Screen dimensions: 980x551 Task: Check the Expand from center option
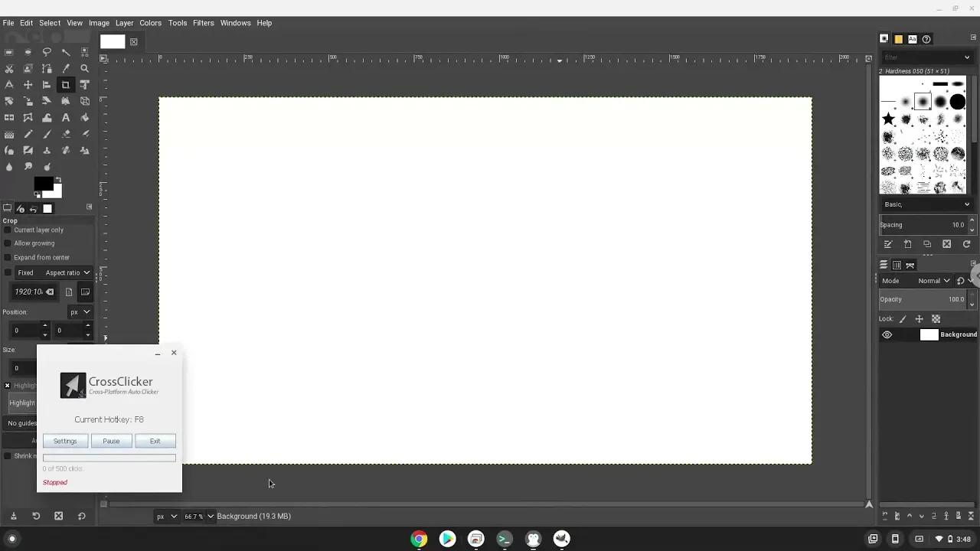point(8,257)
